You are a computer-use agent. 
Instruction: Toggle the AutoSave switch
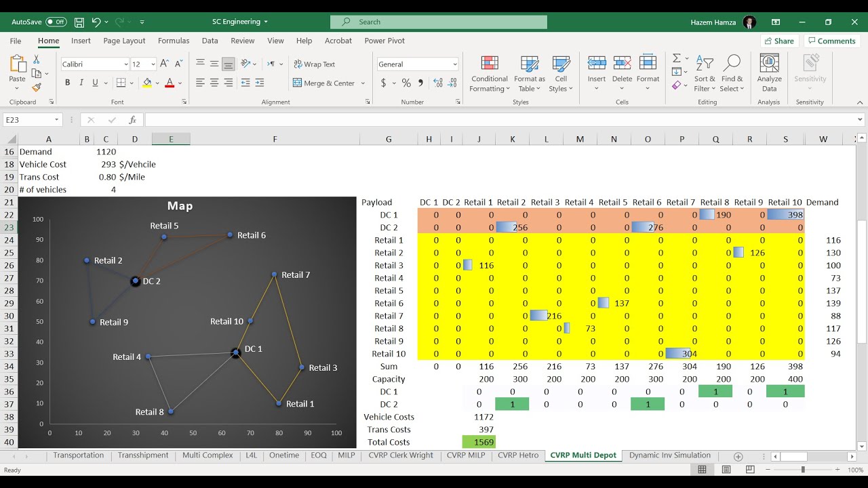[56, 22]
